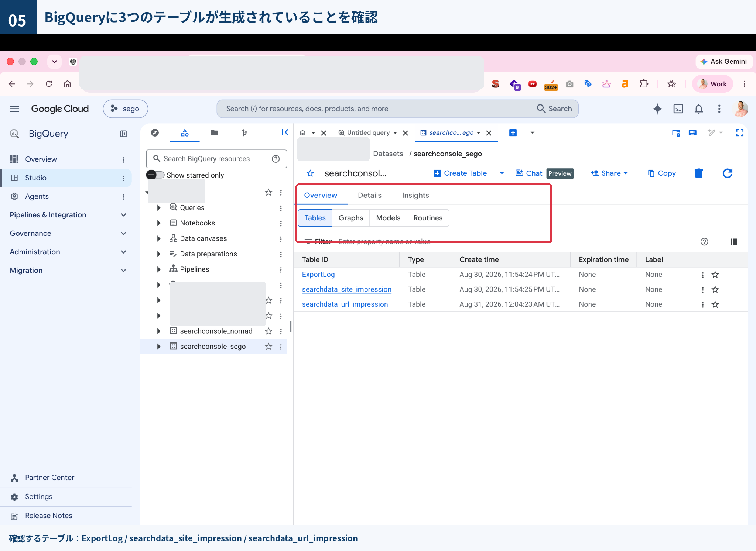The width and height of the screenshot is (756, 551).
Task: Star the ExportLog table
Action: (715, 275)
